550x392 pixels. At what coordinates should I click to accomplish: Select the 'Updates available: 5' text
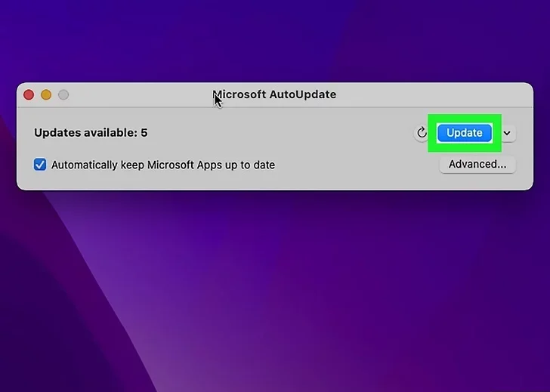91,132
